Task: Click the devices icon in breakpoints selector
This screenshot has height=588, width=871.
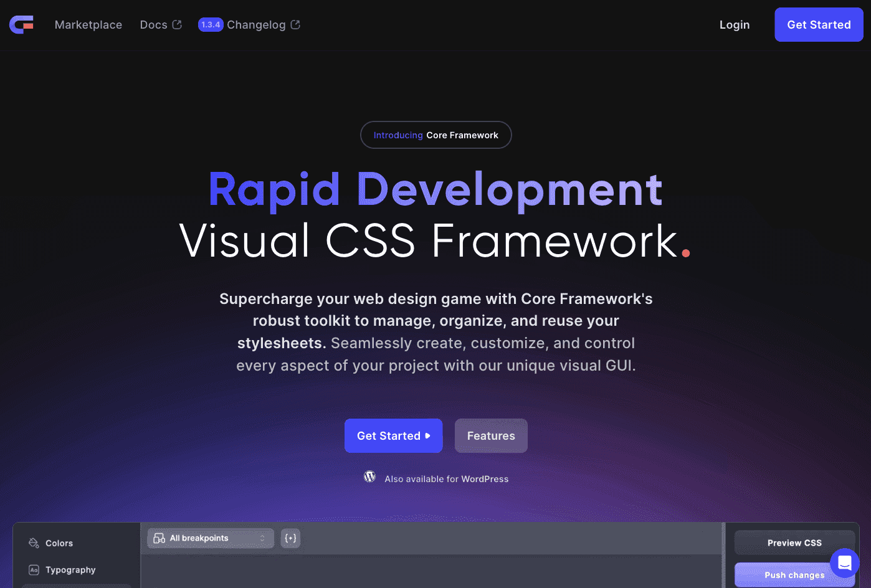Action: tap(159, 538)
